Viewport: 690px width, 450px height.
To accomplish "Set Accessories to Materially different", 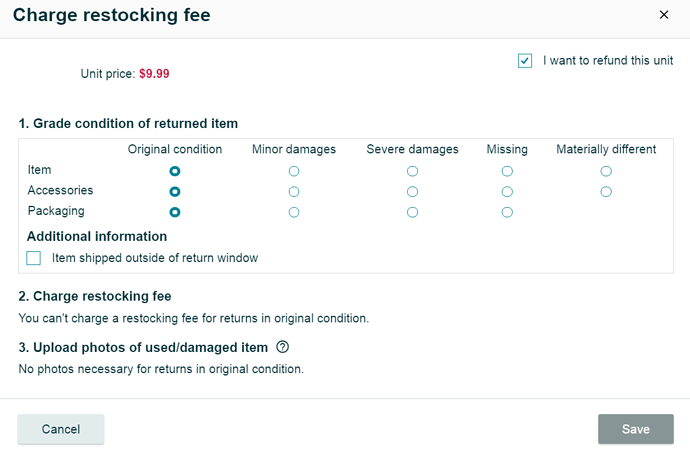I will [606, 191].
